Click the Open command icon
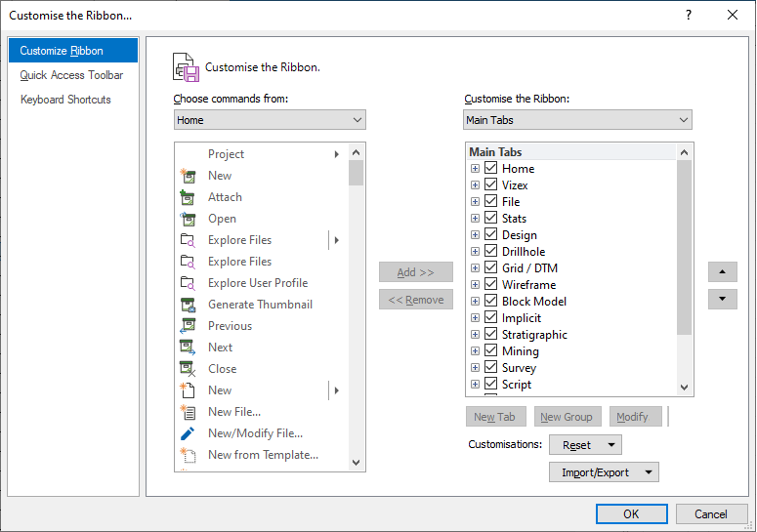The image size is (757, 532). pyautogui.click(x=189, y=219)
